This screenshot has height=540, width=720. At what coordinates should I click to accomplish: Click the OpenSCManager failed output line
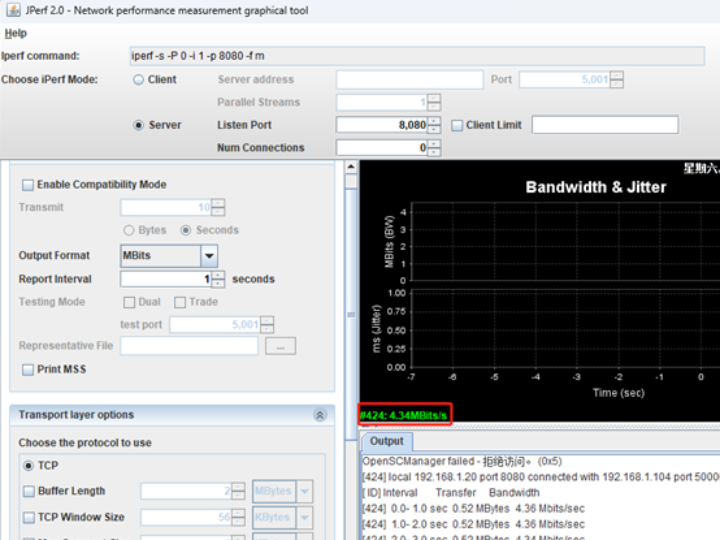[x=462, y=461]
